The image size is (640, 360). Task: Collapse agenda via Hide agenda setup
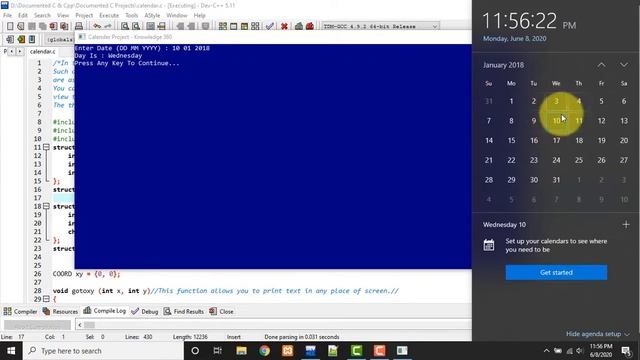[x=598, y=334]
